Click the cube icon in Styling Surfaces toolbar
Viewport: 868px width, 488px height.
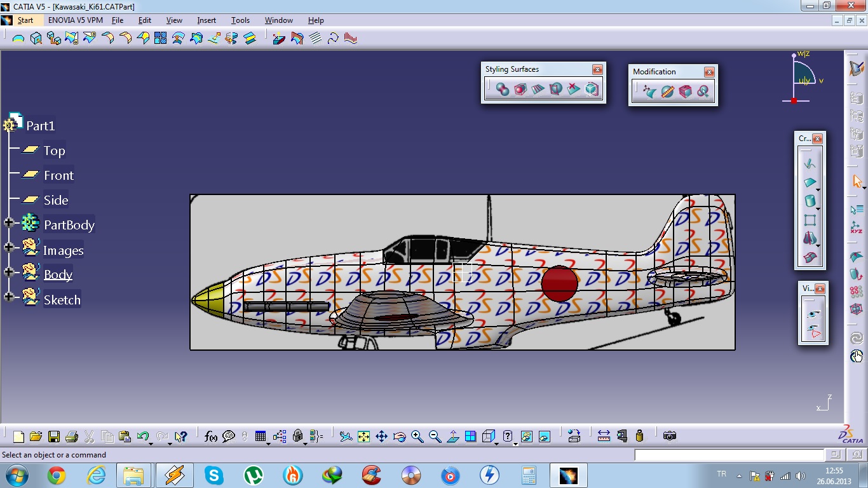[592, 90]
